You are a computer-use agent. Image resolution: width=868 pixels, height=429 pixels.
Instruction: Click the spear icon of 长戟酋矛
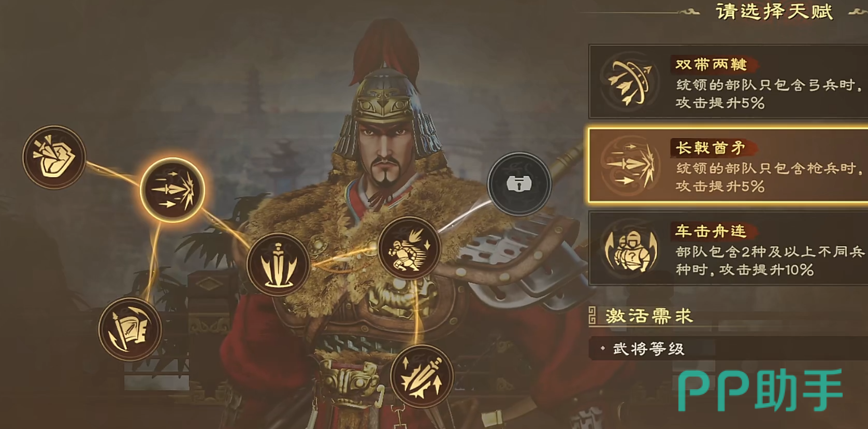click(x=631, y=166)
